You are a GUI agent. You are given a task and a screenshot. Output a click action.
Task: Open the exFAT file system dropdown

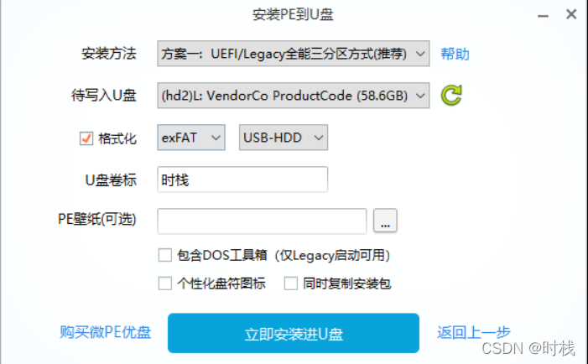[191, 138]
